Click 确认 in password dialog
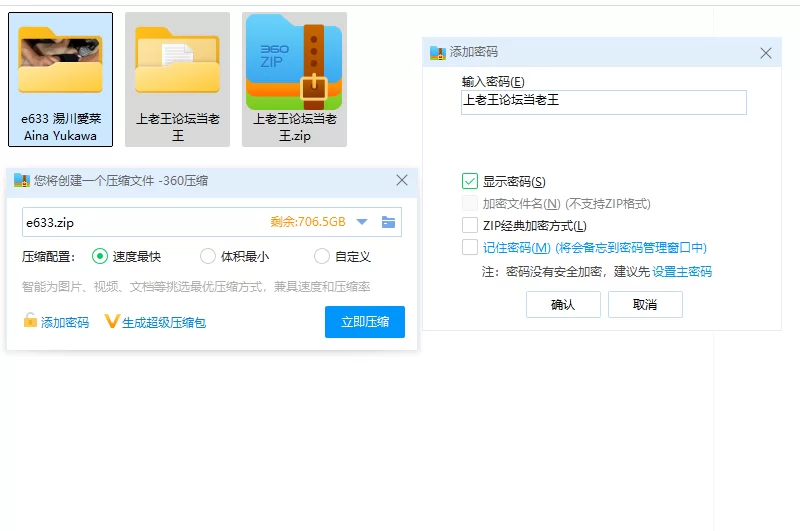Image resolution: width=800 pixels, height=531 pixels. pyautogui.click(x=563, y=305)
